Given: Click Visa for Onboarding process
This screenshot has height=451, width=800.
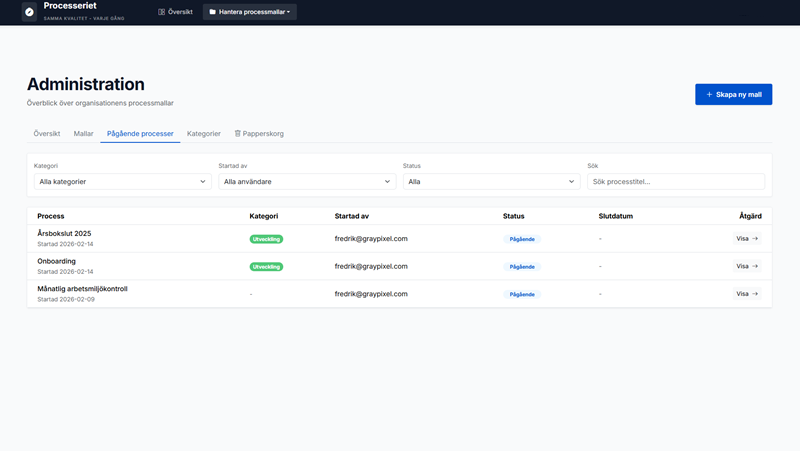Looking at the screenshot, I should [747, 267].
